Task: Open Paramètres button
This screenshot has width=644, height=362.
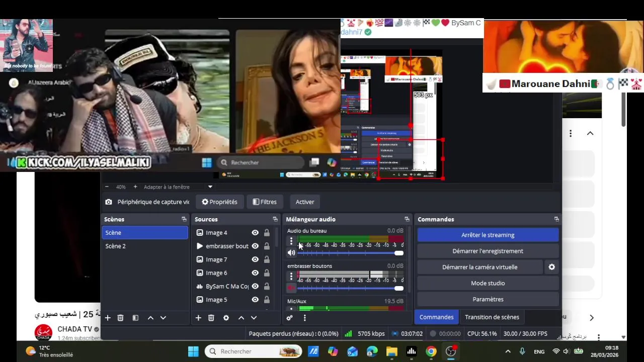Action: tap(488, 299)
